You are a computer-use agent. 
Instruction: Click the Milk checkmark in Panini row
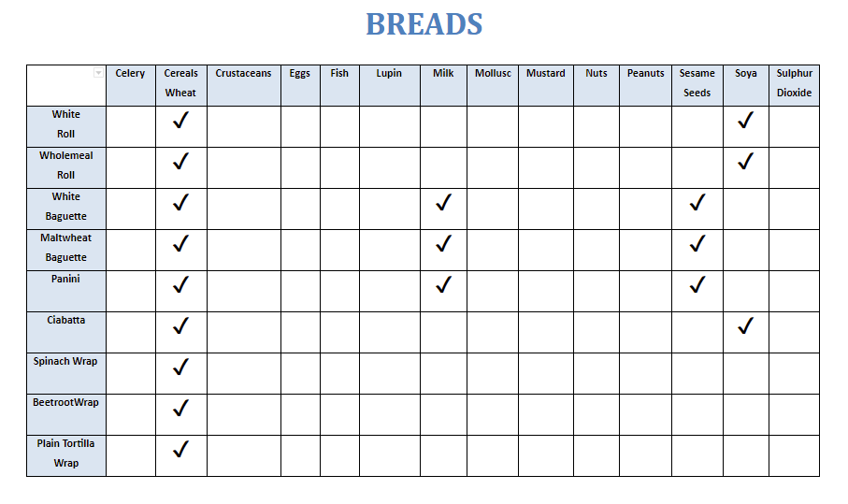pyautogui.click(x=443, y=284)
